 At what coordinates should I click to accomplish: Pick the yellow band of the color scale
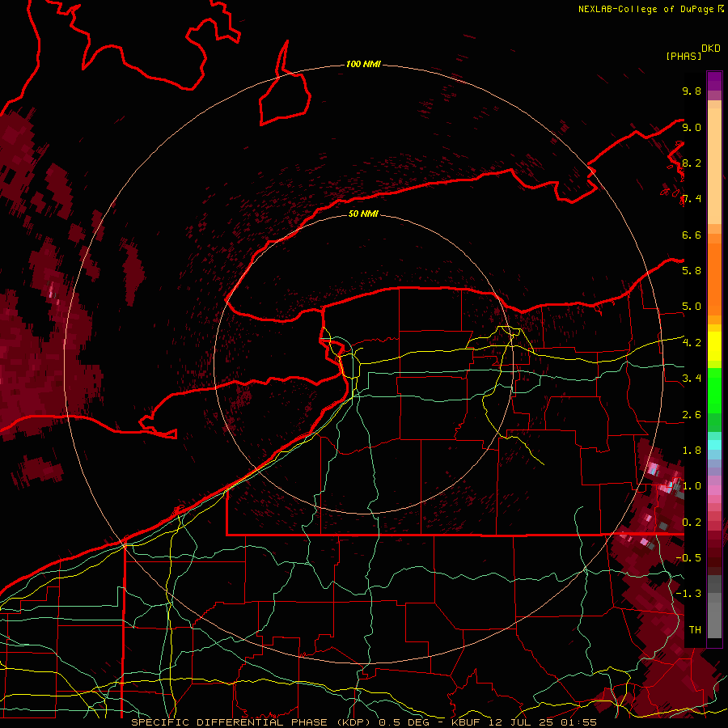point(714,346)
